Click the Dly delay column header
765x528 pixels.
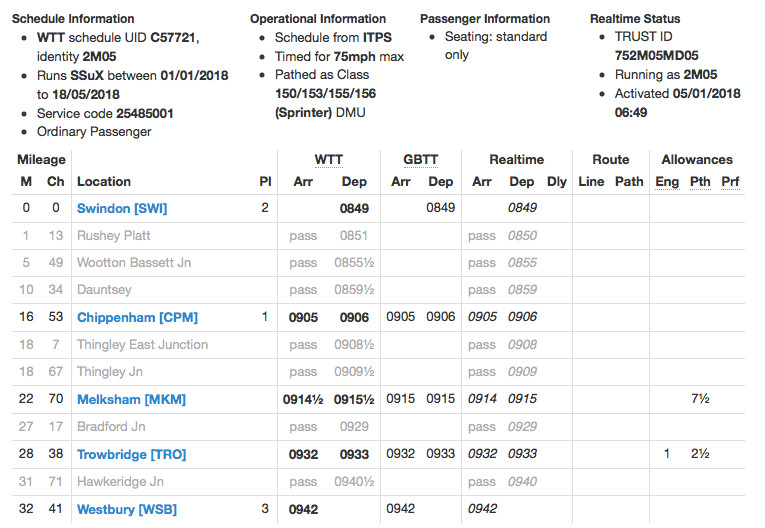[556, 181]
